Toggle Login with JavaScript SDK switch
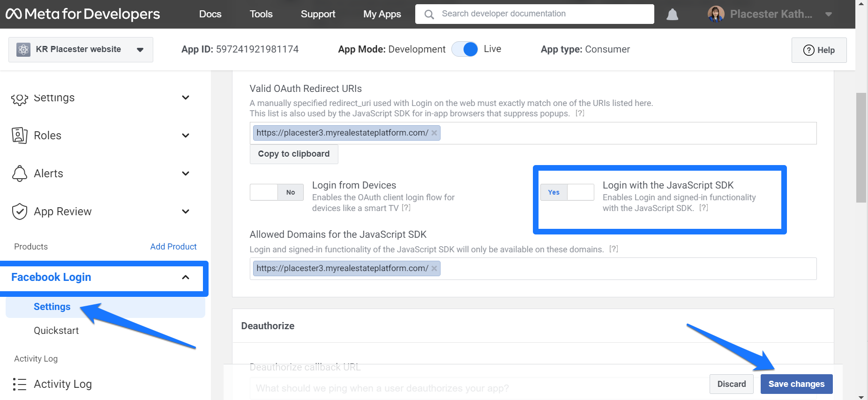 567,192
